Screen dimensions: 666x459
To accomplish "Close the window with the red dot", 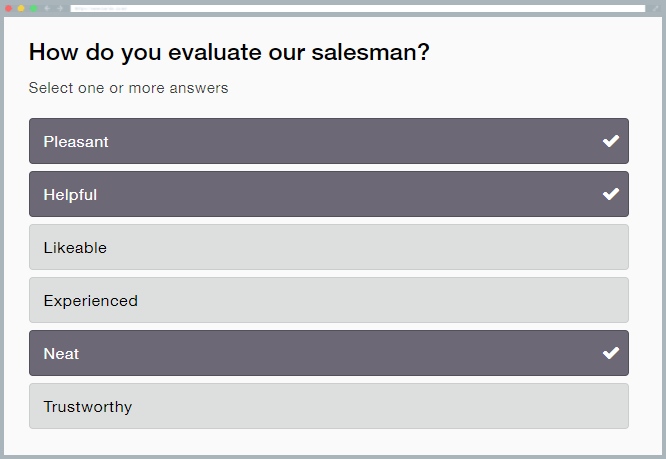I will point(9,8).
